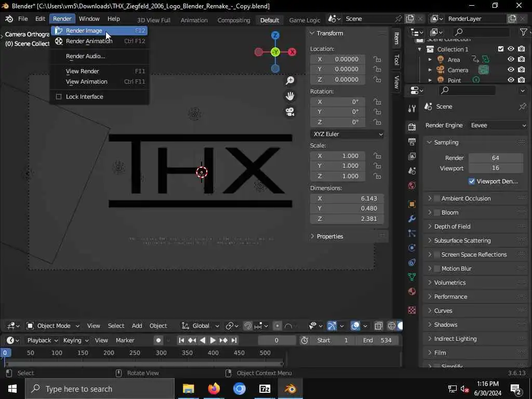
Task: Open File Explorer from taskbar
Action: pos(188,389)
